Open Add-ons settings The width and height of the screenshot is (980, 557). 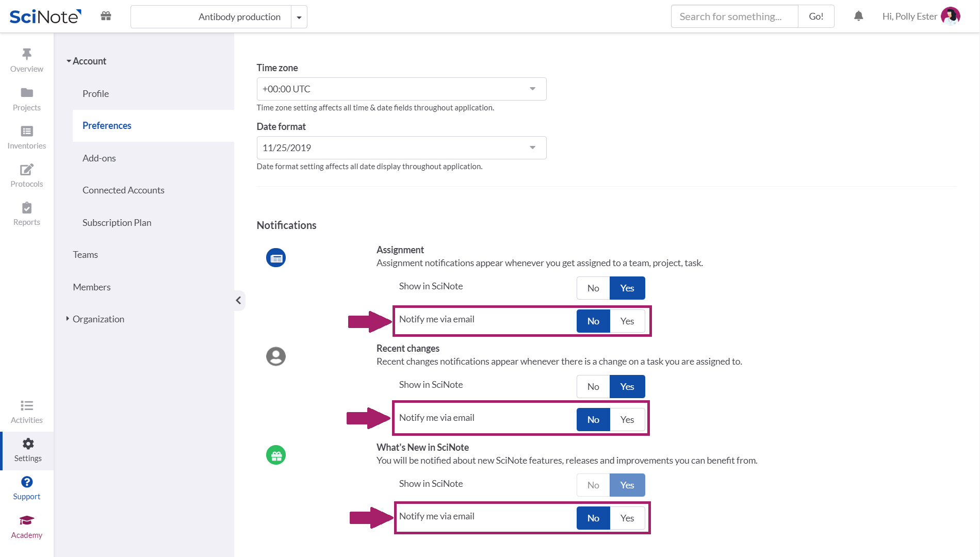click(99, 158)
